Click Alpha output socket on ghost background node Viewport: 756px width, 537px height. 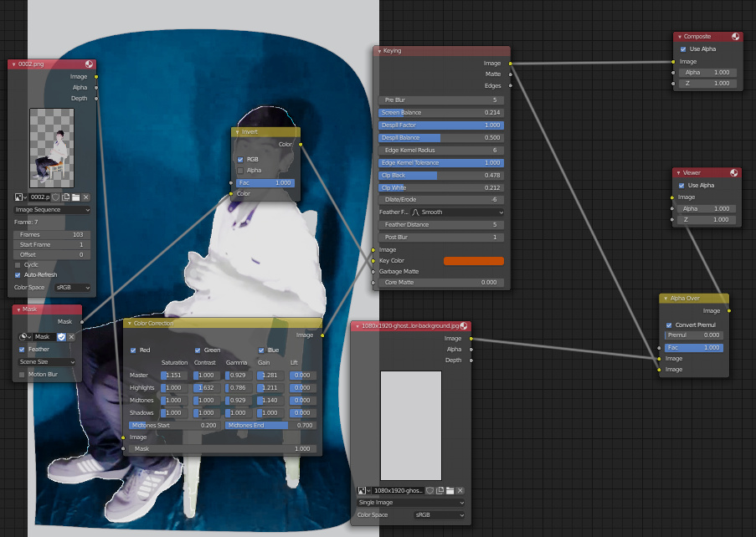pos(471,350)
